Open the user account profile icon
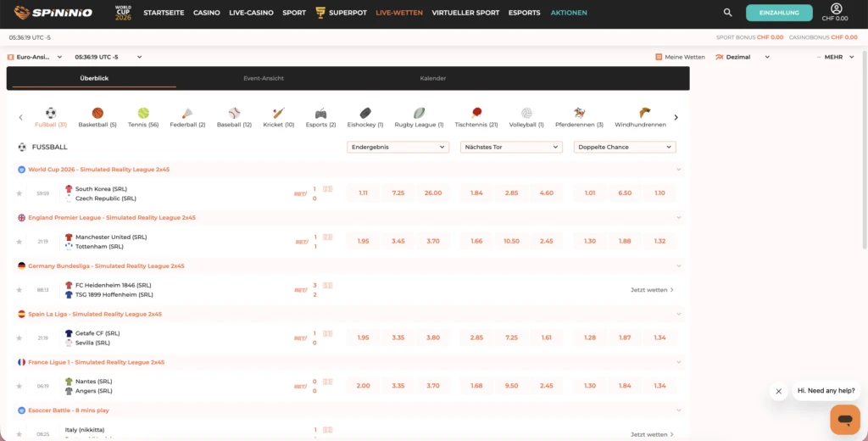Viewport: 868px width, 441px height. 836,8
